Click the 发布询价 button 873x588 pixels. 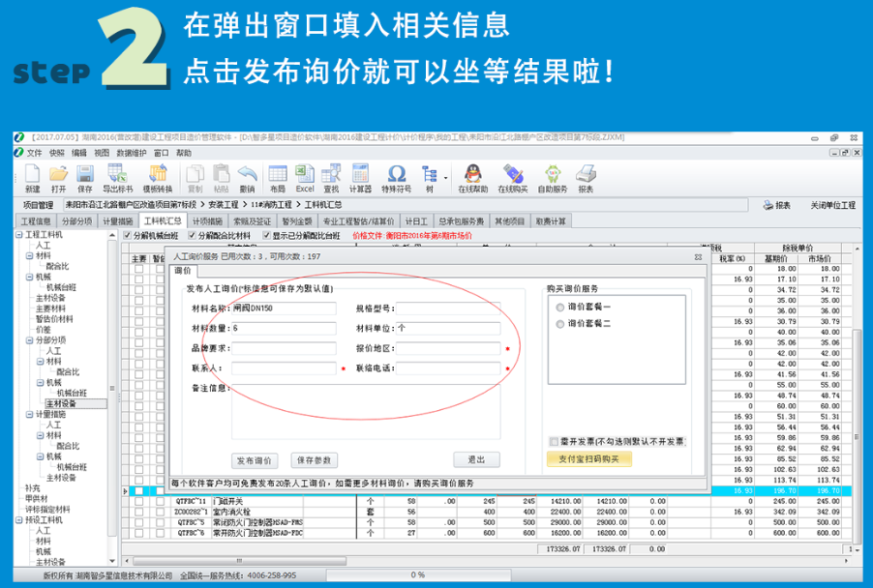pyautogui.click(x=256, y=460)
